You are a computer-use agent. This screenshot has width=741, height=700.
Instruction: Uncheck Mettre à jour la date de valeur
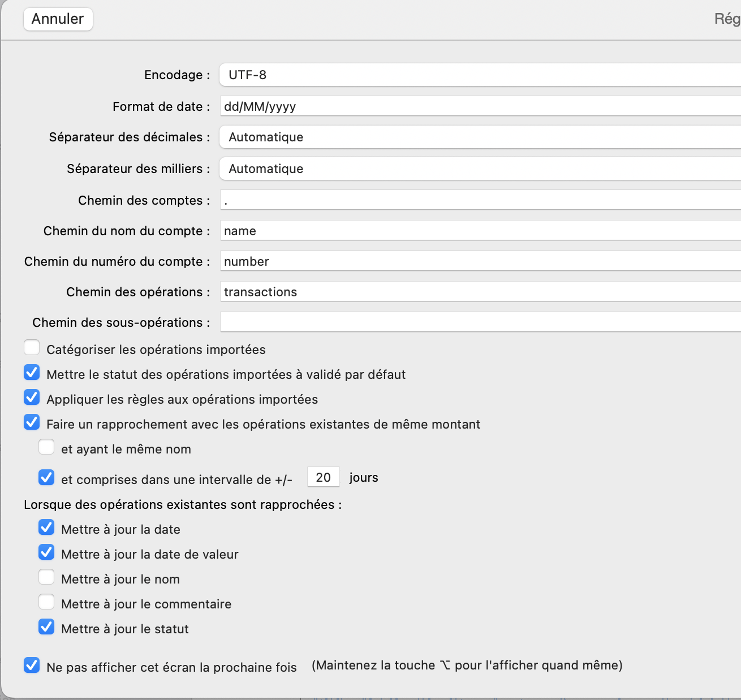(x=46, y=552)
